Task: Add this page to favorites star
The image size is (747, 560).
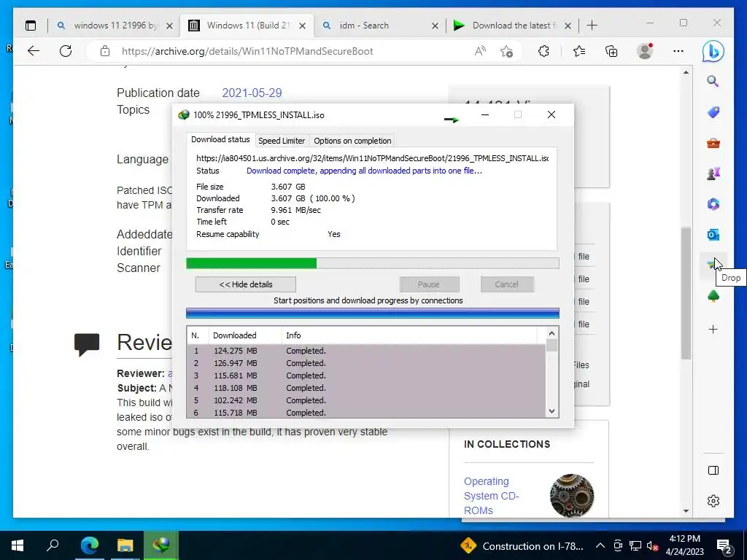Action: tap(507, 51)
